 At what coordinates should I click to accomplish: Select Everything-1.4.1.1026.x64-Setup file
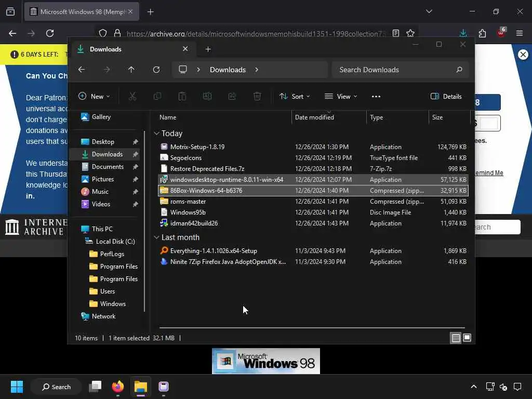click(313, 251)
